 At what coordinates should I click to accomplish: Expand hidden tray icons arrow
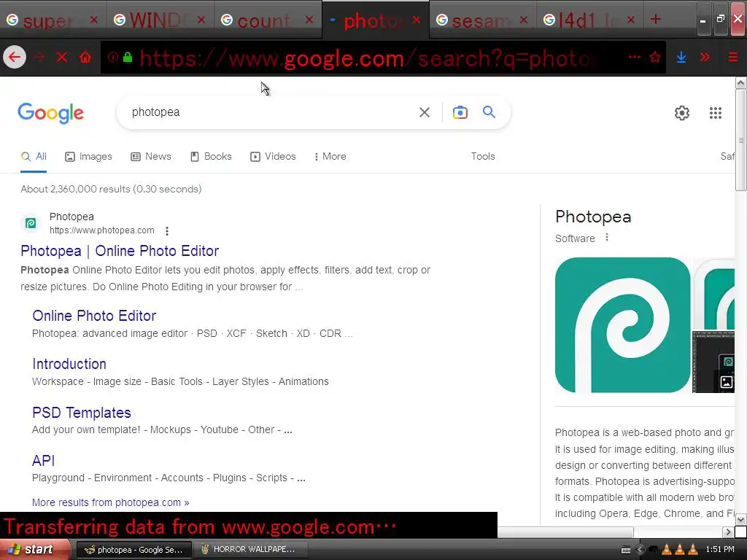(640, 550)
